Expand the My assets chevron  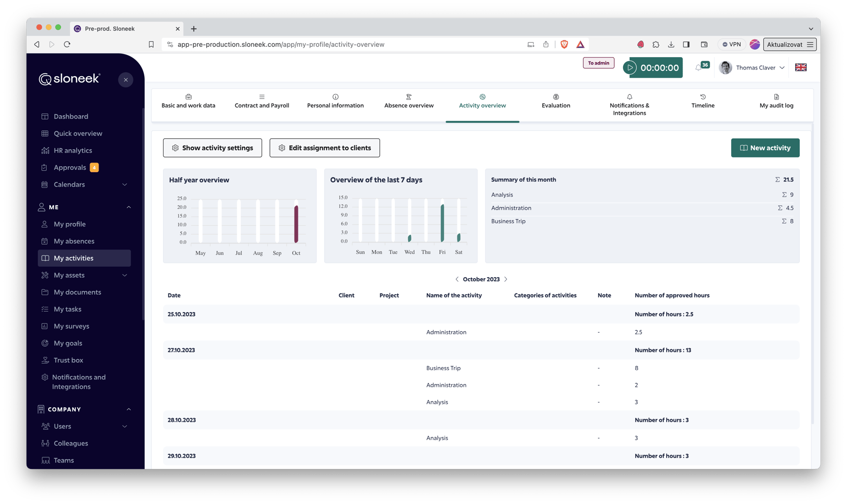pos(125,275)
